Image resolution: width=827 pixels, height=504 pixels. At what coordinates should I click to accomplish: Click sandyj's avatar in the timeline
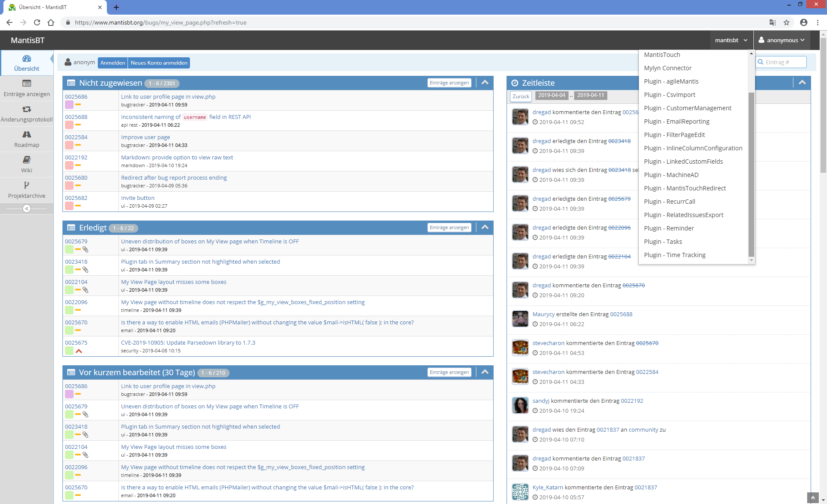point(520,405)
